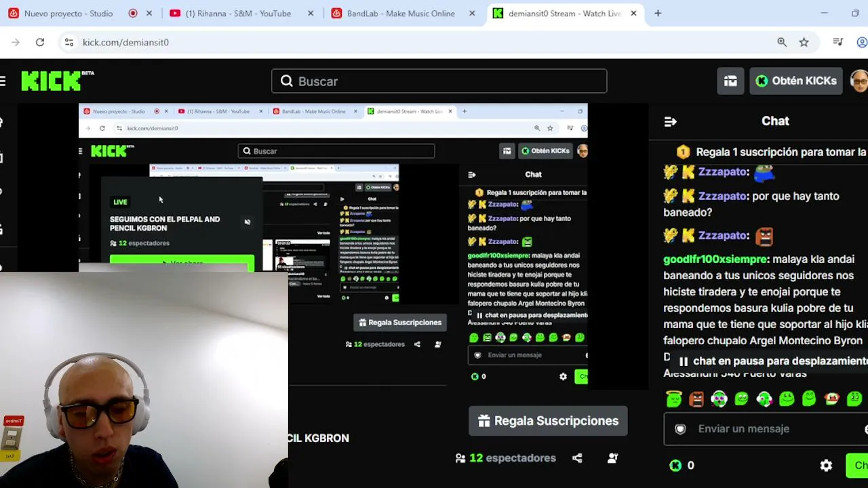Viewport: 868px width, 488px height.
Task: Open goodifr100xsiempre user profile in chat
Action: tap(715, 259)
